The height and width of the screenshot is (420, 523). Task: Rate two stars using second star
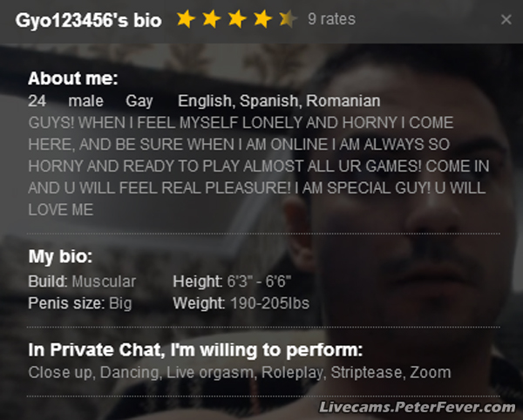pyautogui.click(x=211, y=19)
